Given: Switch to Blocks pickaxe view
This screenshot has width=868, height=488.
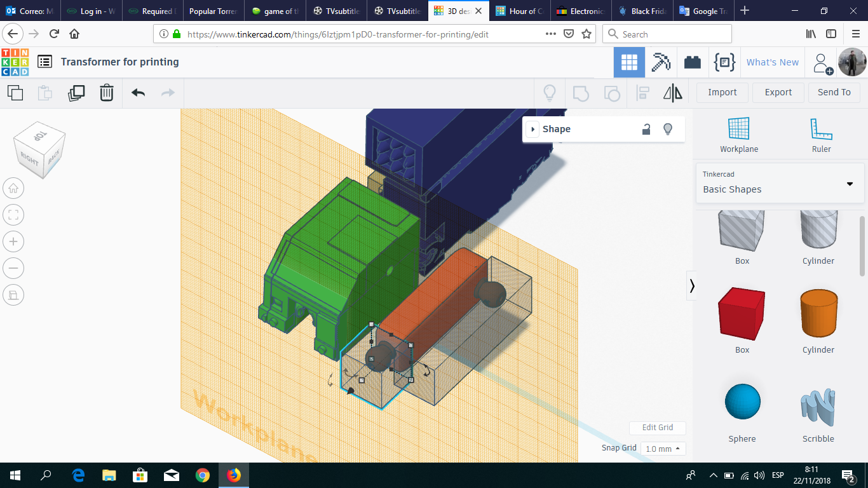Looking at the screenshot, I should tap(661, 62).
